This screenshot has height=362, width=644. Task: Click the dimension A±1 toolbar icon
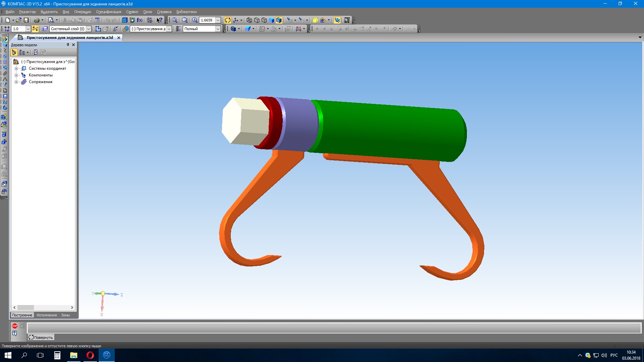coord(298,29)
